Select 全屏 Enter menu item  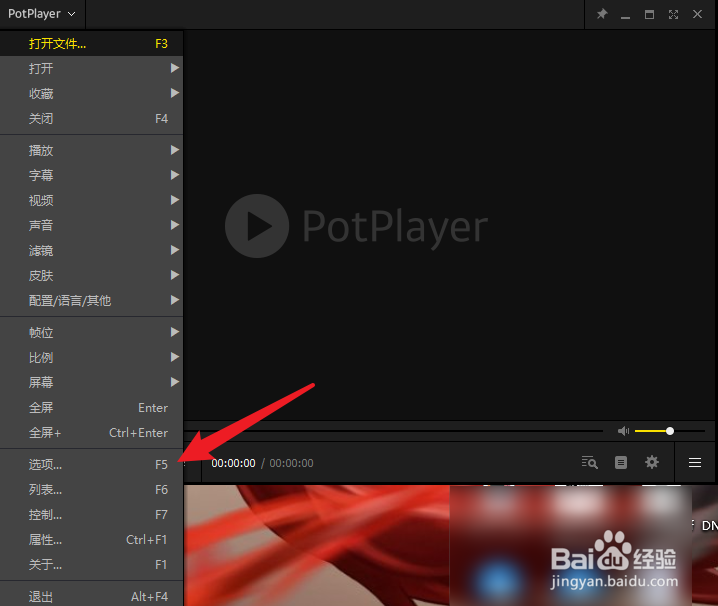[x=92, y=407]
